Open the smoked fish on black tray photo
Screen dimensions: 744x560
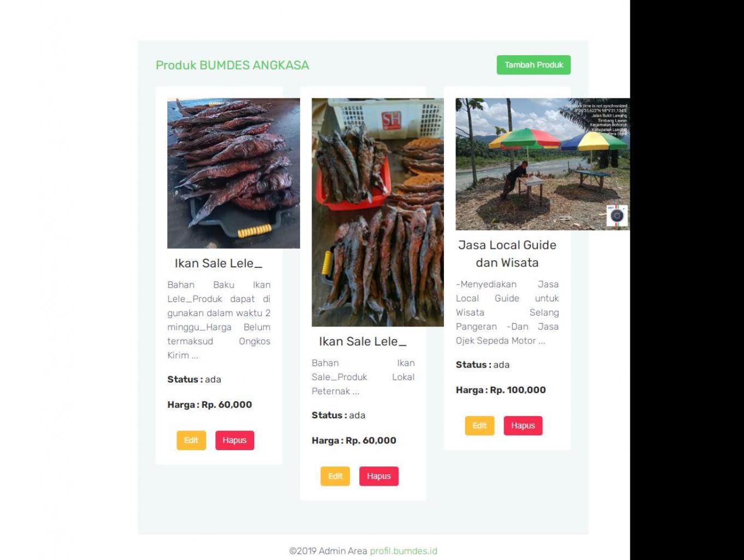[x=233, y=173]
